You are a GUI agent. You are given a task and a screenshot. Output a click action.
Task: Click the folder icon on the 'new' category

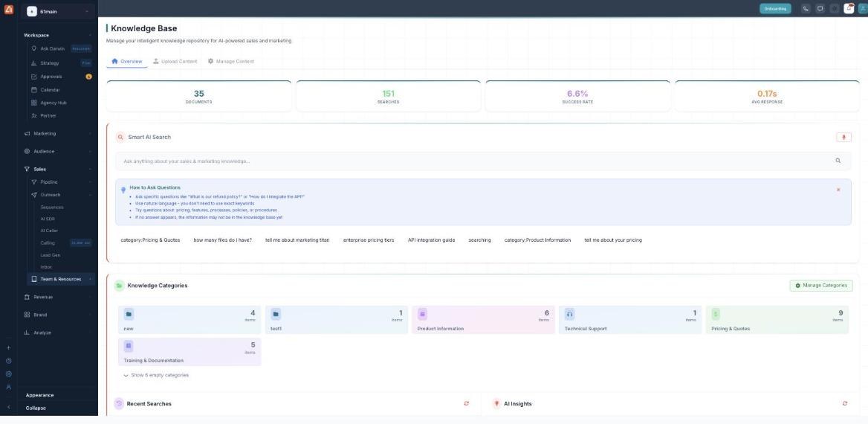tap(129, 314)
